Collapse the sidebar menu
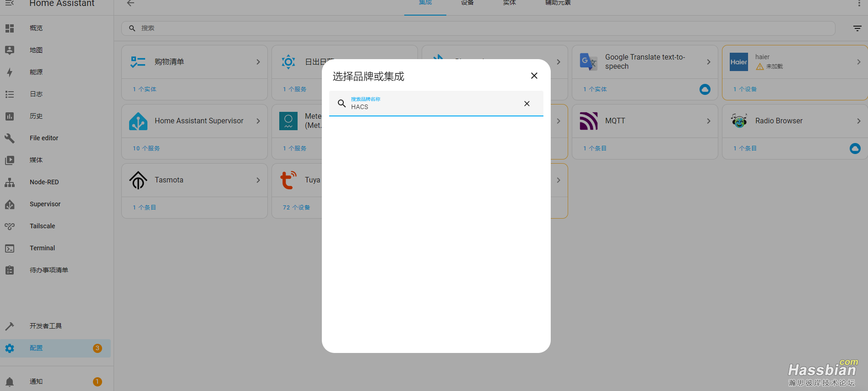This screenshot has width=868, height=391. pos(10,3)
